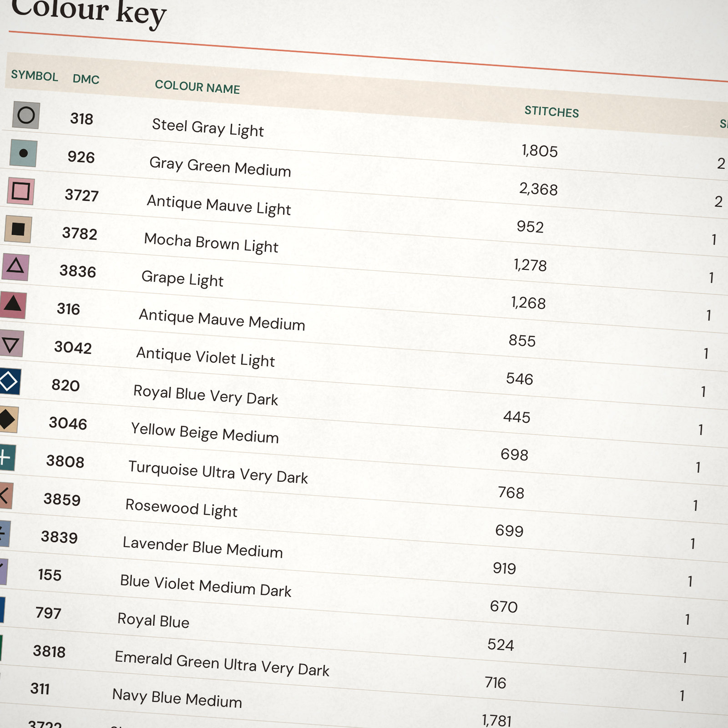Viewport: 728px width, 728px height.
Task: Select the Navy Blue Medium colour name
Action: coord(177,698)
